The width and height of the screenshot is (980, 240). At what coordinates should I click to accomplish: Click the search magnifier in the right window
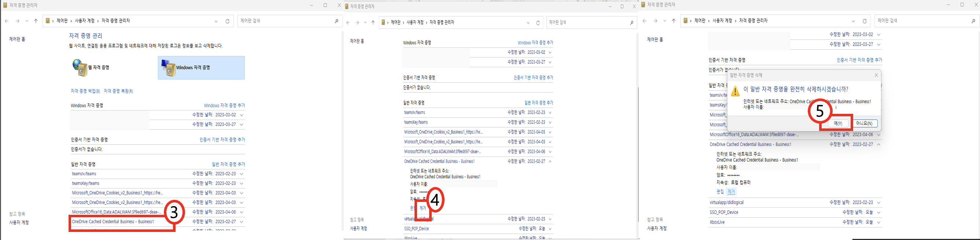click(973, 21)
